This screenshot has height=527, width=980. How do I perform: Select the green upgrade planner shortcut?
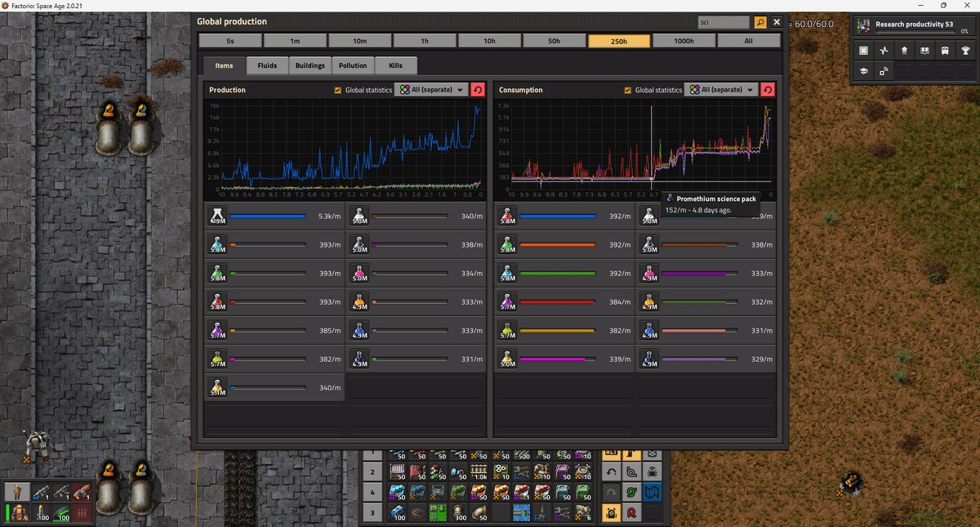630,492
